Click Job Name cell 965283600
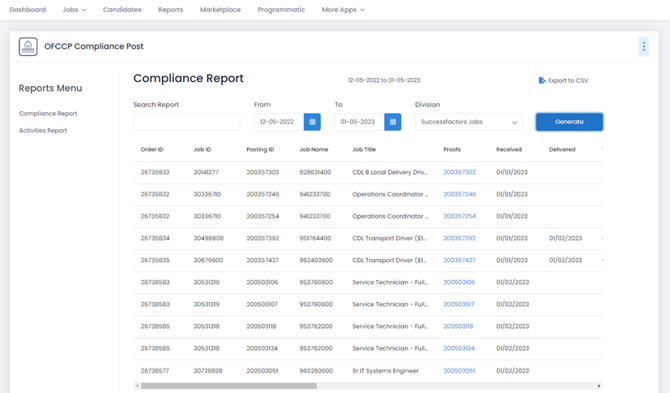The image size is (670, 393). [x=316, y=370]
